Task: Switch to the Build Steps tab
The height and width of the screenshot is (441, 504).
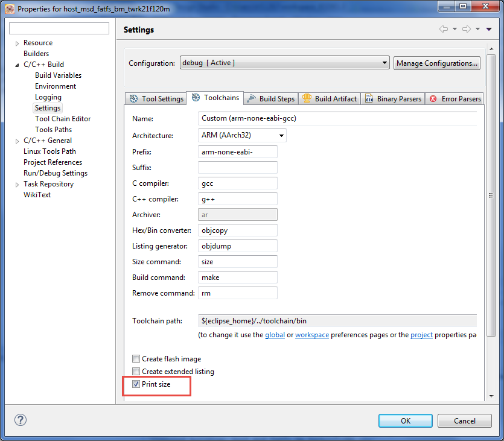Action: 270,98
